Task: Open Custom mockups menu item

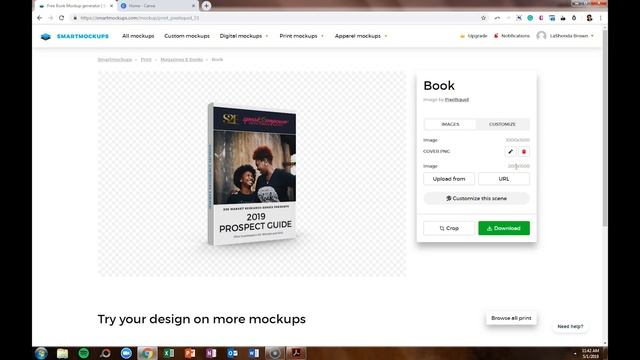Action: pos(187,36)
